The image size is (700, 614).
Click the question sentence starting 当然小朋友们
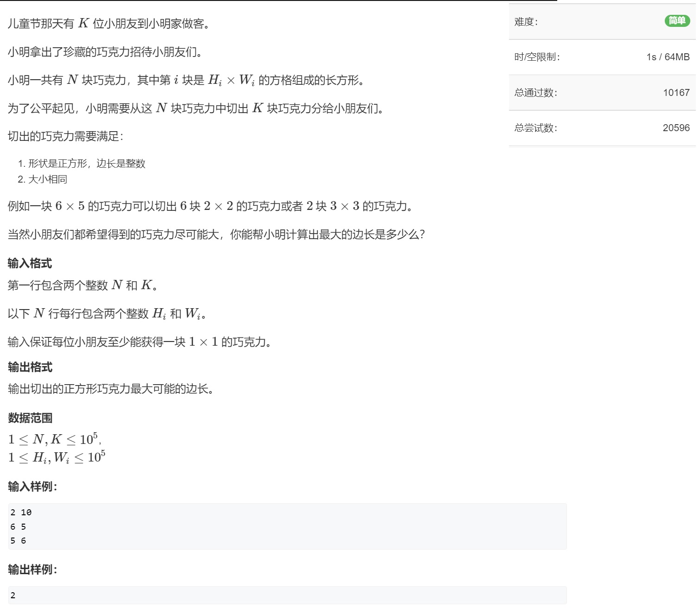coord(216,234)
